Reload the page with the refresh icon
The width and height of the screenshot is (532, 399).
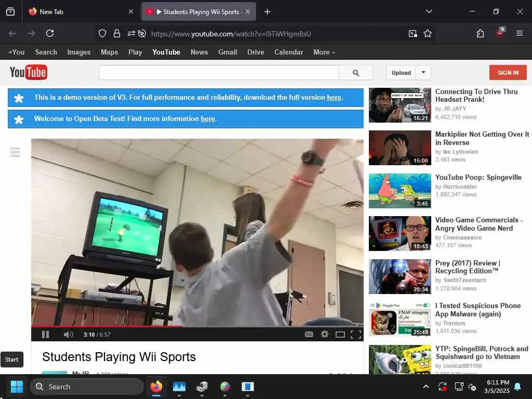click(x=50, y=33)
